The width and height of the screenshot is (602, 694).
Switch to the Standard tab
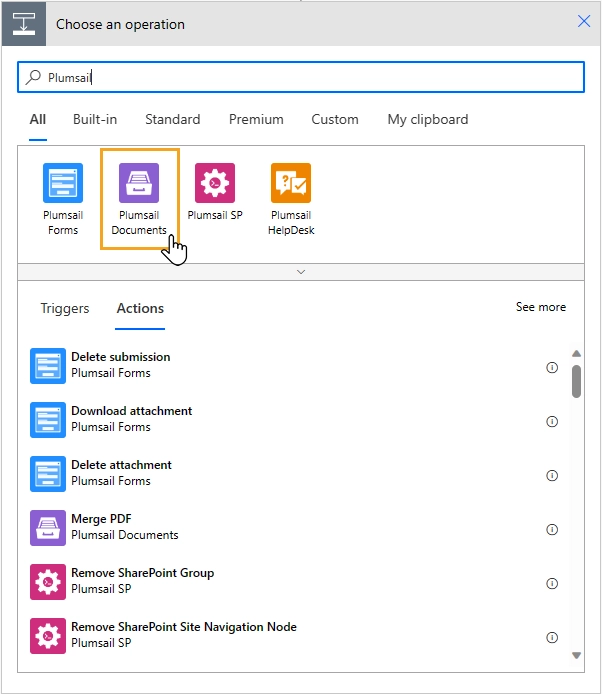(x=173, y=120)
